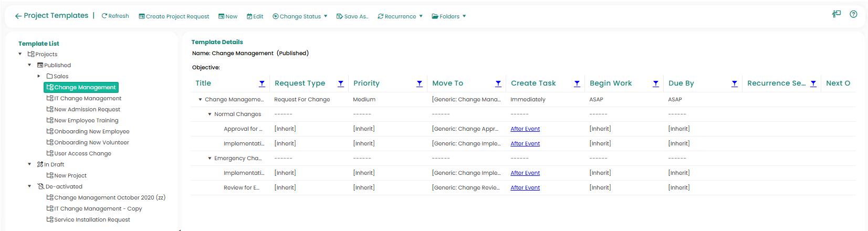Click the Refresh toolbar button

point(115,16)
